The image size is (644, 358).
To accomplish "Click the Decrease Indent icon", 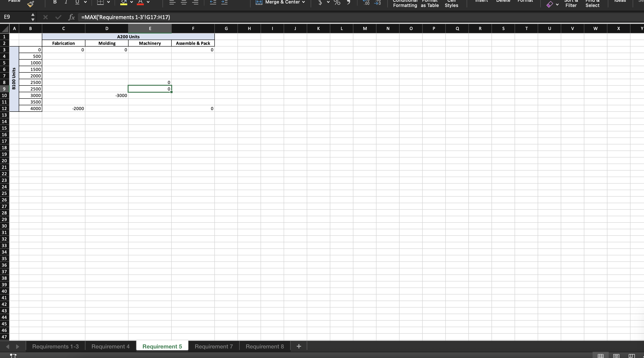I will [x=213, y=2].
